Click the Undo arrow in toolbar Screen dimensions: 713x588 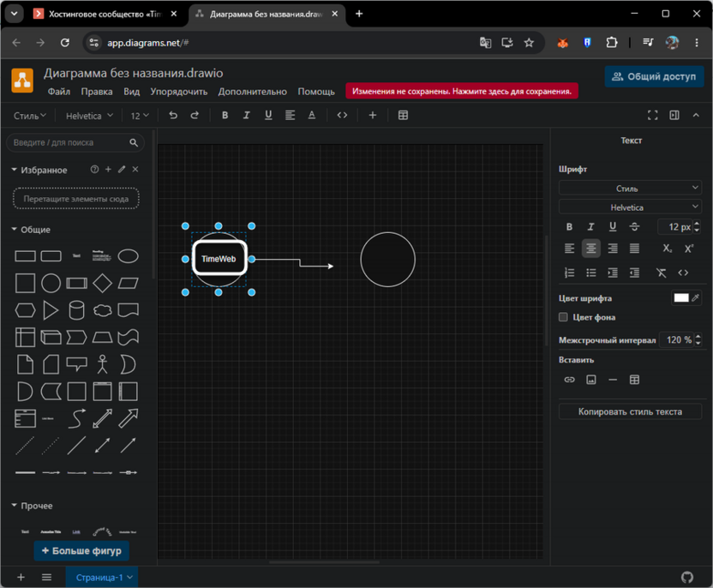173,116
